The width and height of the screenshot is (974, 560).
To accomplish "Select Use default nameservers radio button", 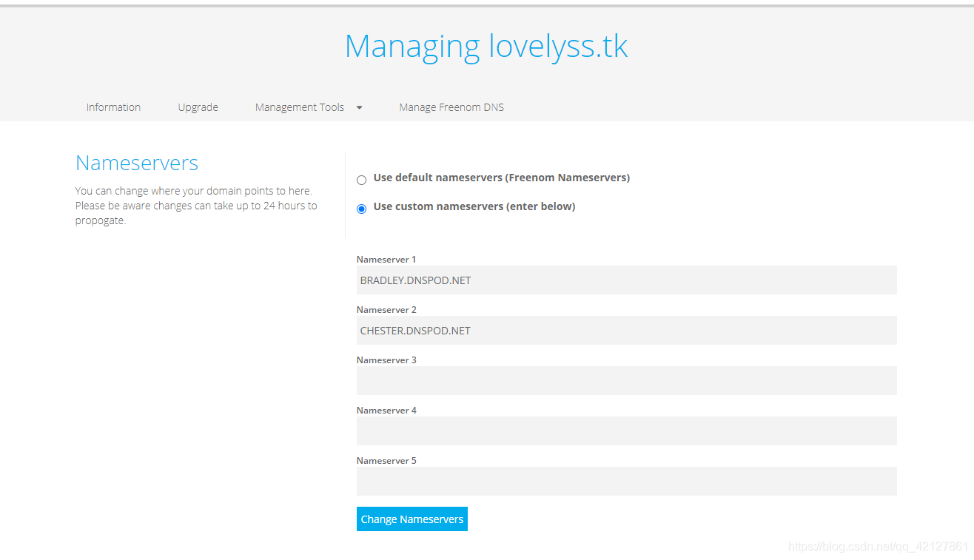I will [361, 180].
